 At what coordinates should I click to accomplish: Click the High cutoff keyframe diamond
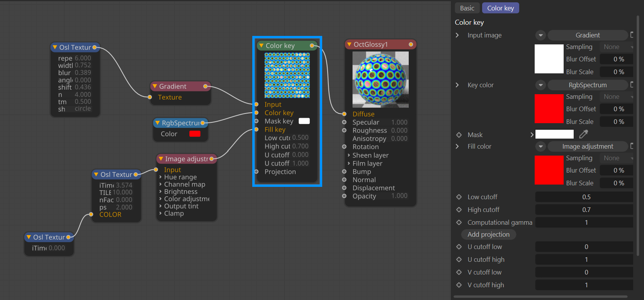459,210
